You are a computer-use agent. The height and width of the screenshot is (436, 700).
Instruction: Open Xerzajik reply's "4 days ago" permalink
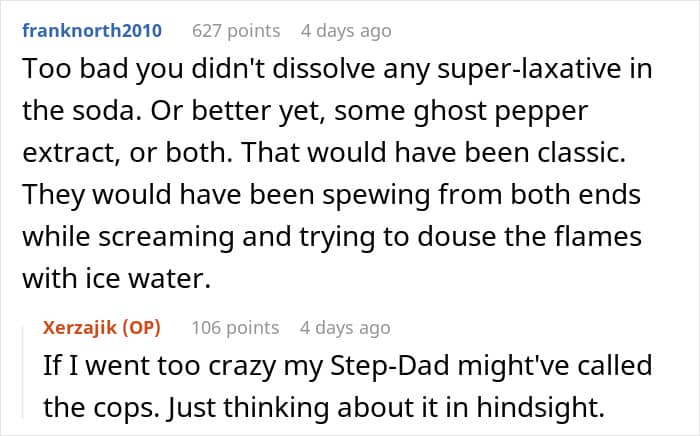(x=345, y=328)
